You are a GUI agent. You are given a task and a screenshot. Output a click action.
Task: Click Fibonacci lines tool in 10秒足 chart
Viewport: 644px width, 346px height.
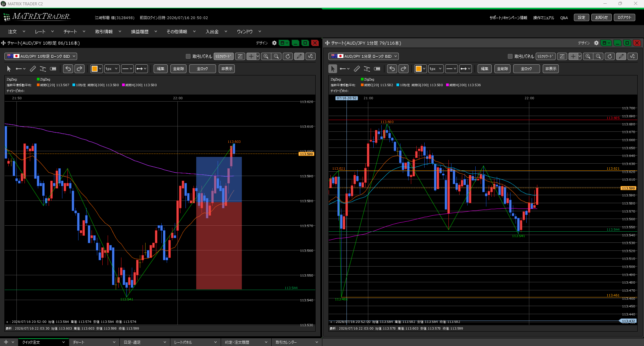point(43,69)
